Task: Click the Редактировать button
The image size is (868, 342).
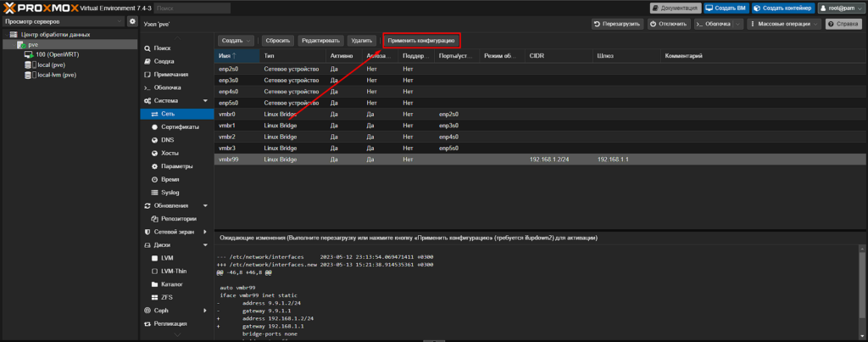Action: [320, 41]
